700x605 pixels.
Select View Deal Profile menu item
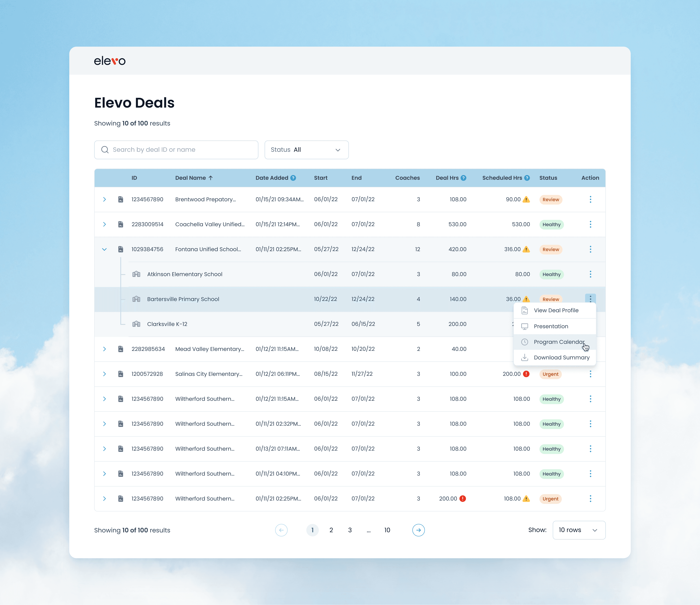click(x=555, y=311)
